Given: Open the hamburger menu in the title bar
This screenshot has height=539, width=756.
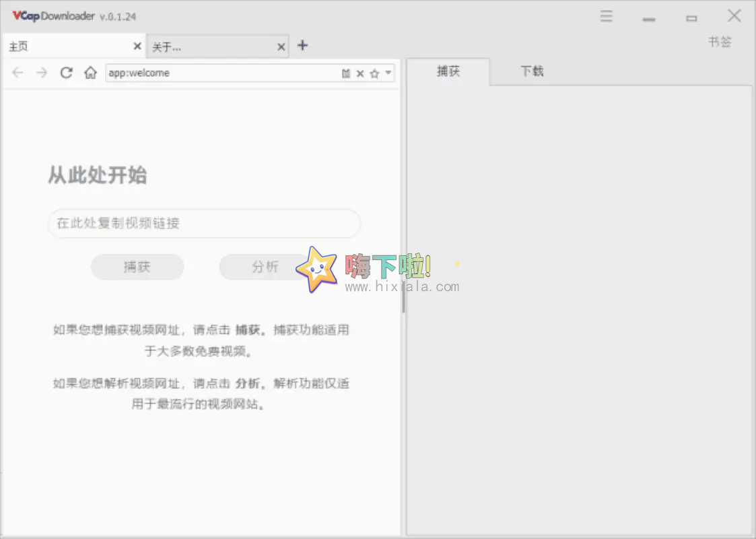Looking at the screenshot, I should click(x=606, y=16).
